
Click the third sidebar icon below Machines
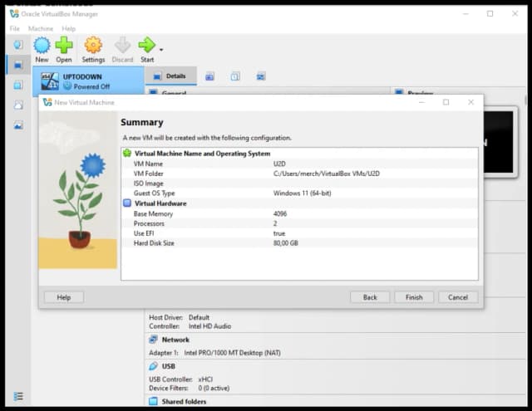tap(18, 85)
